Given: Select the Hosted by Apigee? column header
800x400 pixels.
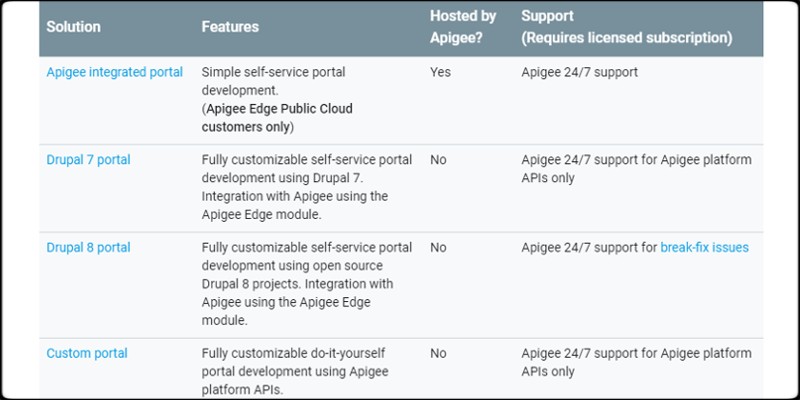Looking at the screenshot, I should 463,27.
